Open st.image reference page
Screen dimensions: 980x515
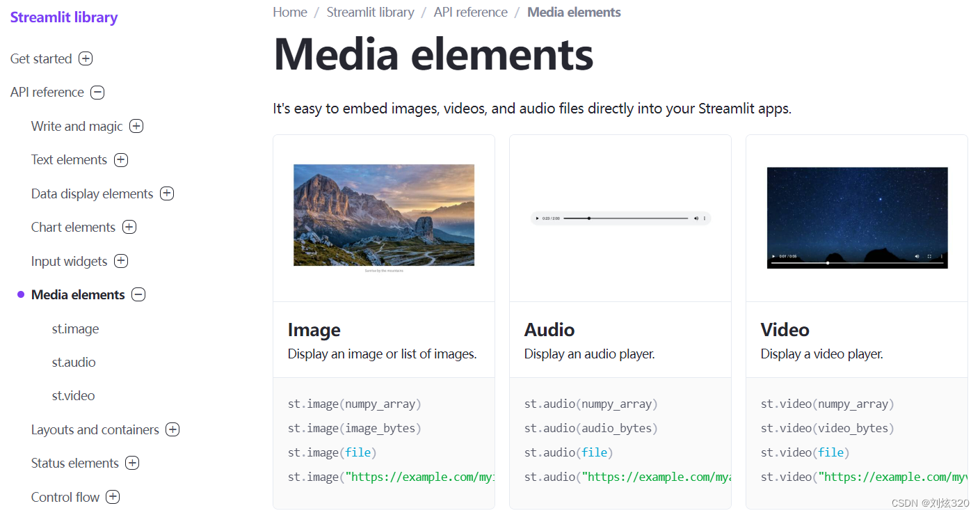[x=76, y=328]
